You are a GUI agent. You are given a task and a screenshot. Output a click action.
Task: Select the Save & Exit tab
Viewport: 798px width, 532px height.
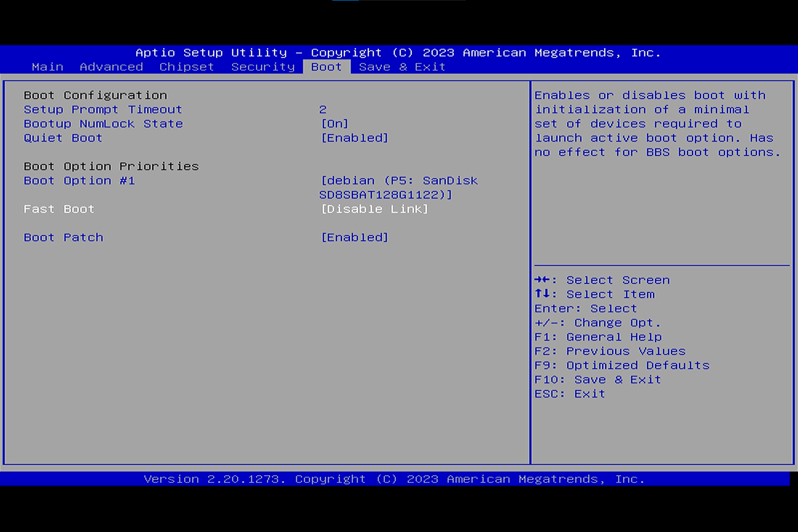pos(402,67)
